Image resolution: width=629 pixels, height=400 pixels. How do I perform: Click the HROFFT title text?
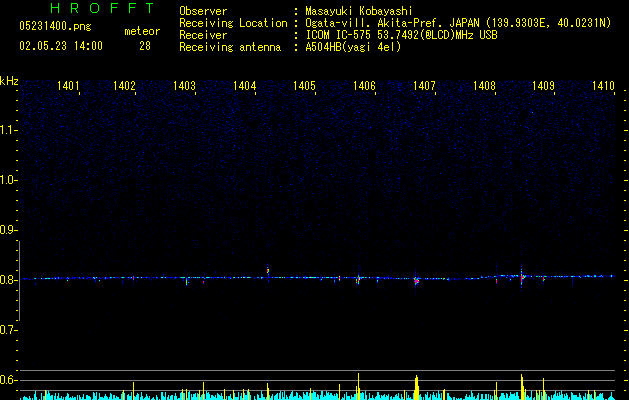click(x=103, y=8)
